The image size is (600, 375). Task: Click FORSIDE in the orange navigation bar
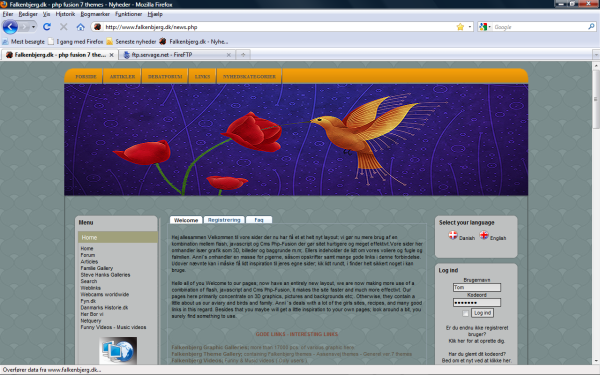(x=86, y=77)
